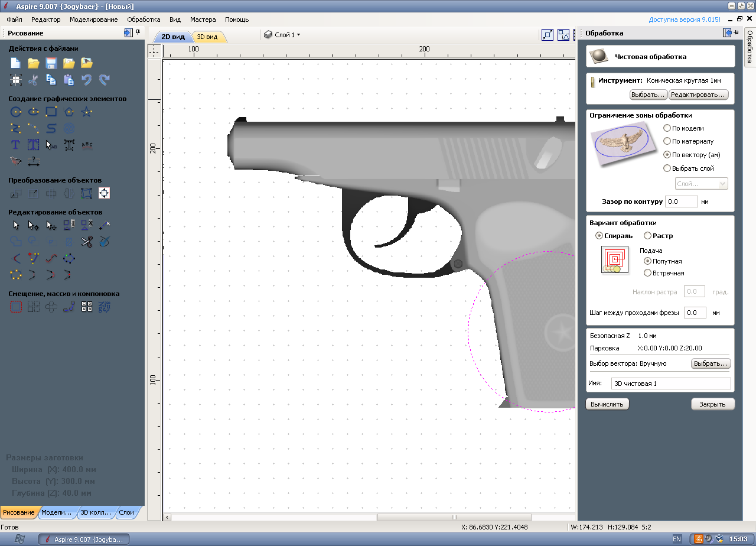Collapse the Обработка panel with arrow icon

click(x=727, y=33)
